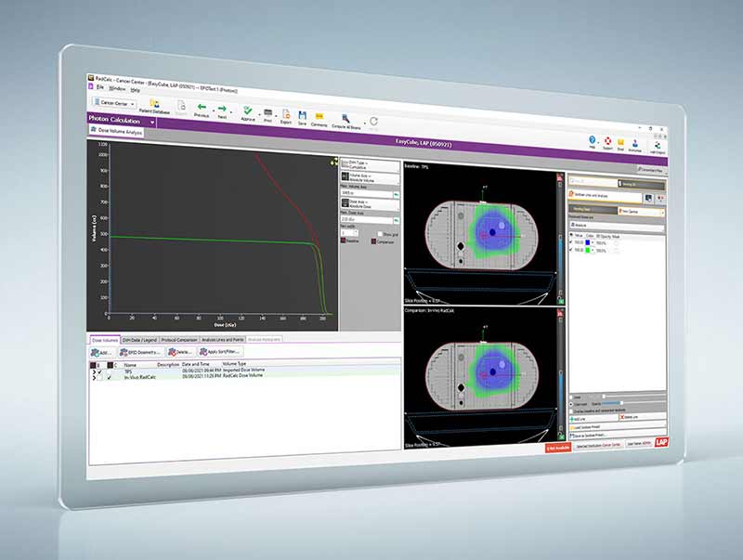
Task: Open the Patient Database
Action: [153, 107]
